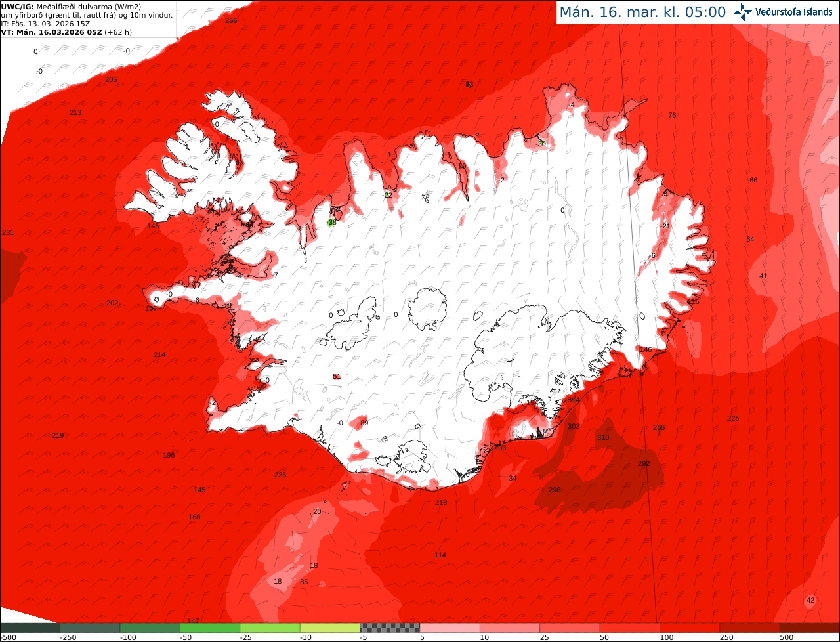Click the Veðurstofa Íslands logo icon

click(743, 12)
